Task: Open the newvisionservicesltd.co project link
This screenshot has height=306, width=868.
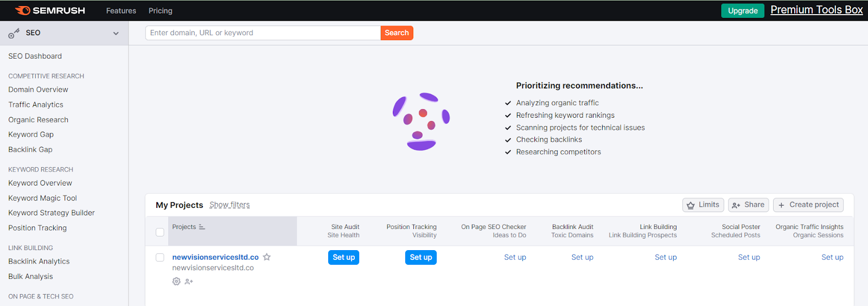Action: coord(215,257)
